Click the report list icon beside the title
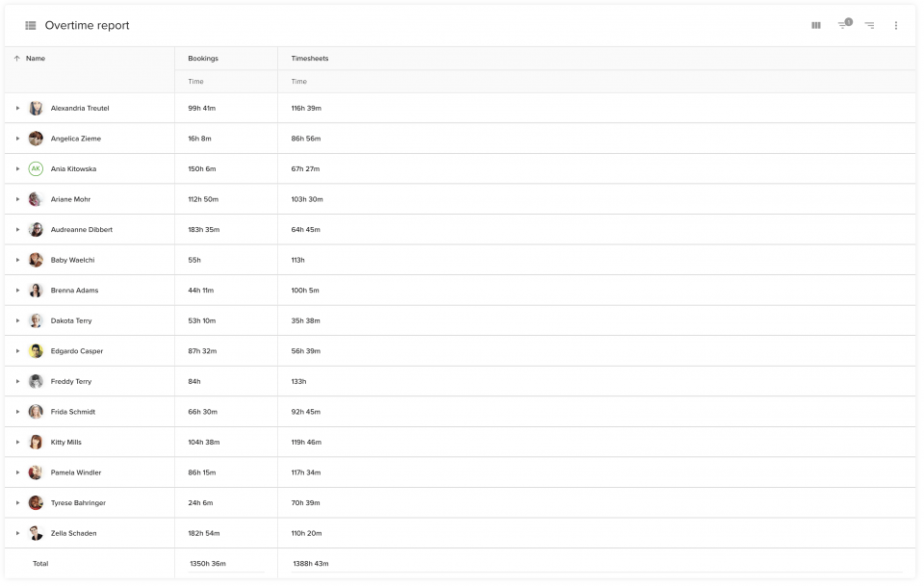Viewport: 924px width, 586px height. tap(31, 25)
